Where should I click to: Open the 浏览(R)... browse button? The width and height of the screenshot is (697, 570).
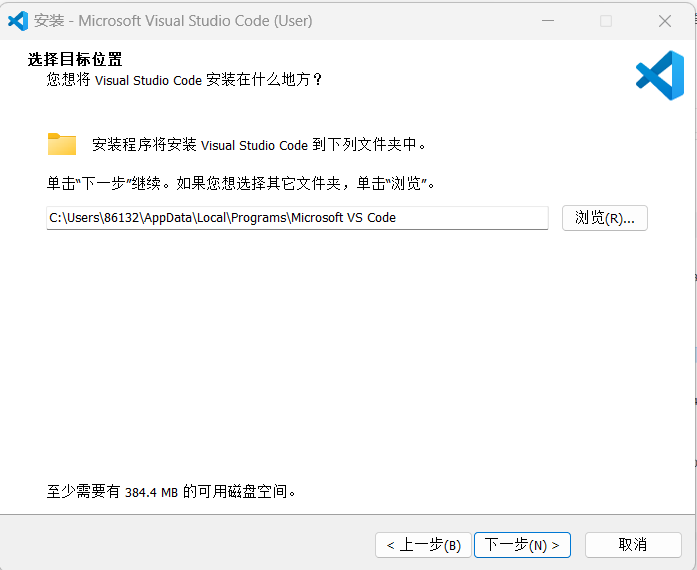(605, 218)
